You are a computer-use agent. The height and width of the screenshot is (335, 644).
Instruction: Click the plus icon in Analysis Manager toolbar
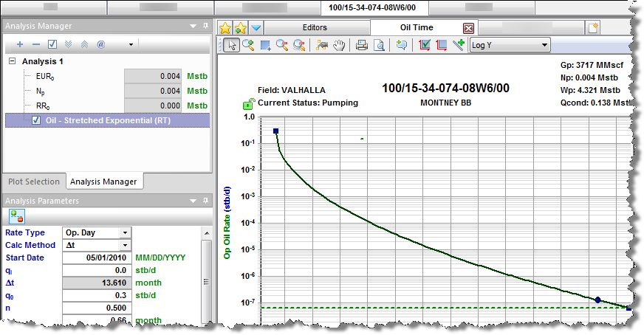pyautogui.click(x=19, y=44)
